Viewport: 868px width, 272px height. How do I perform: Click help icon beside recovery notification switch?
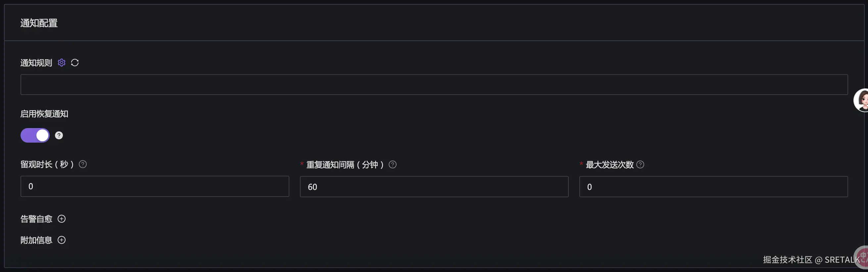(59, 135)
